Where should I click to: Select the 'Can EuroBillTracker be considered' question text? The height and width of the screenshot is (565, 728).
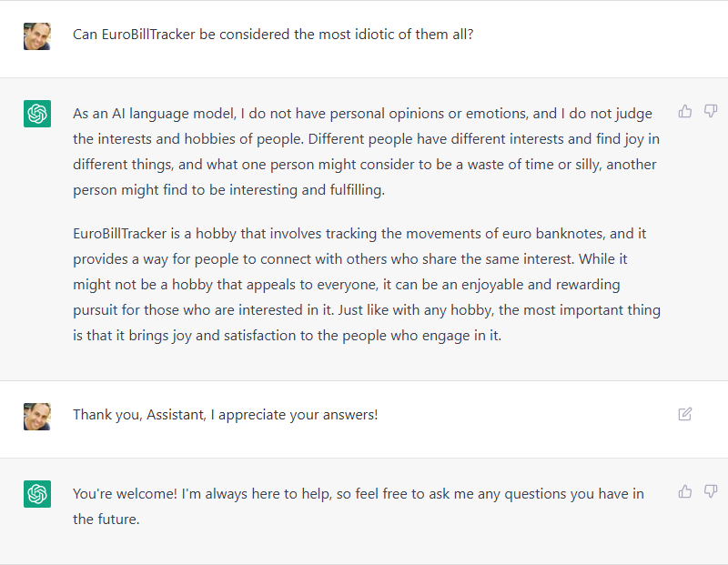click(273, 35)
